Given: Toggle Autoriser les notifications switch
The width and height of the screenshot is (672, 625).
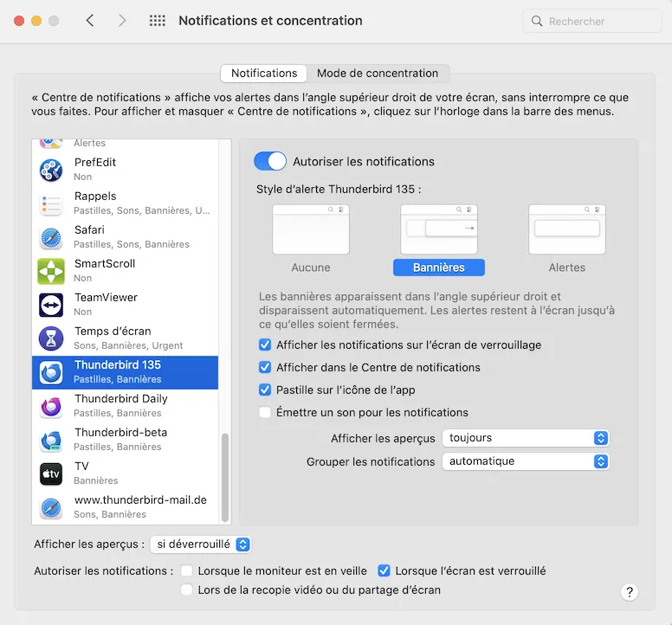Looking at the screenshot, I should (x=270, y=162).
